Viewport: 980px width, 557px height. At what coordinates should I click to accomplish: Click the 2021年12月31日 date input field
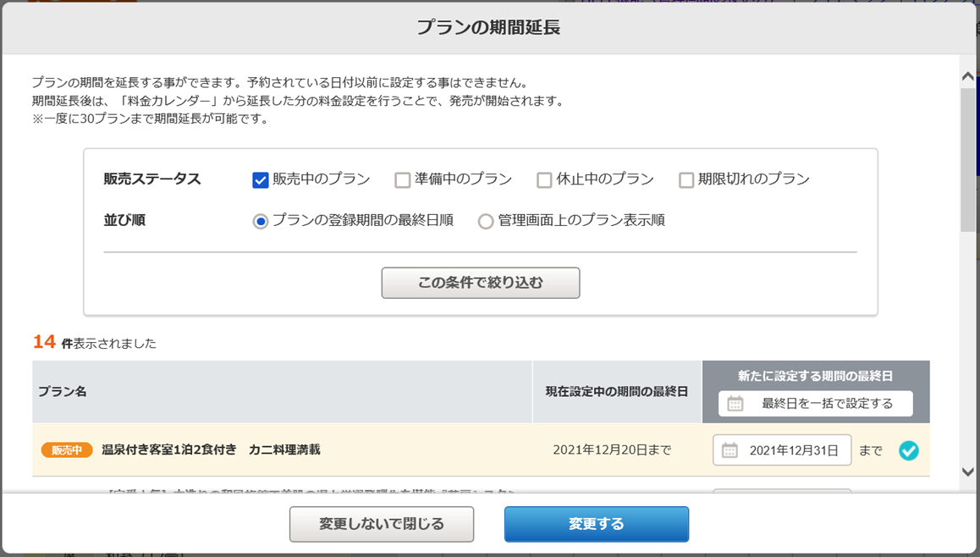click(793, 450)
